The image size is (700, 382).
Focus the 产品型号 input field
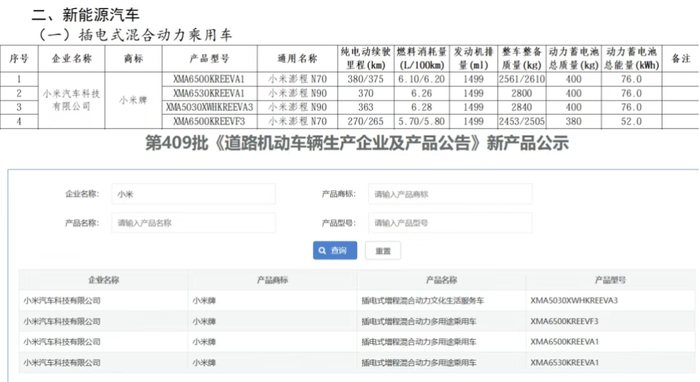(450, 223)
